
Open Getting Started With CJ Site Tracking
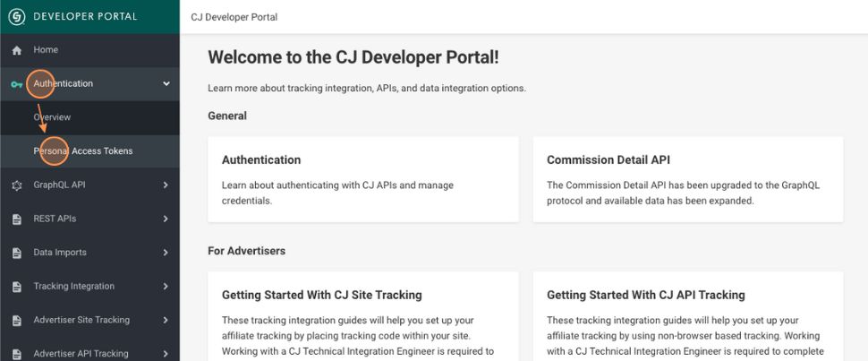pos(363,315)
